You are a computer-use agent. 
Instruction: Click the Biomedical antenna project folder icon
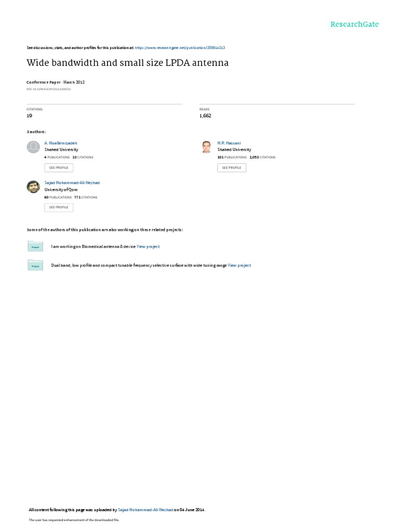(35, 246)
